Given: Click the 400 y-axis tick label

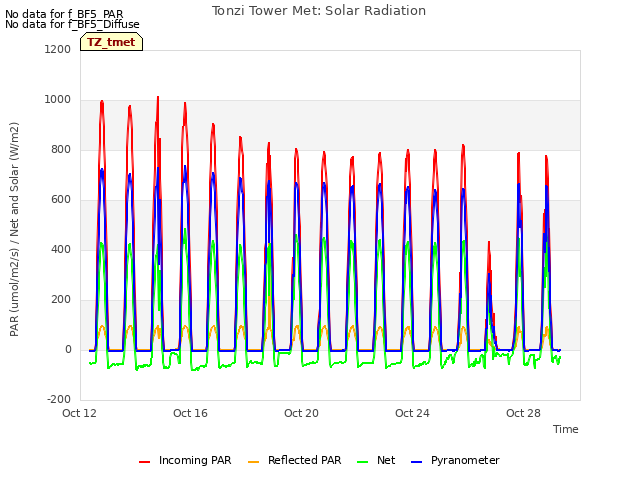Looking at the screenshot, I should [61, 249].
